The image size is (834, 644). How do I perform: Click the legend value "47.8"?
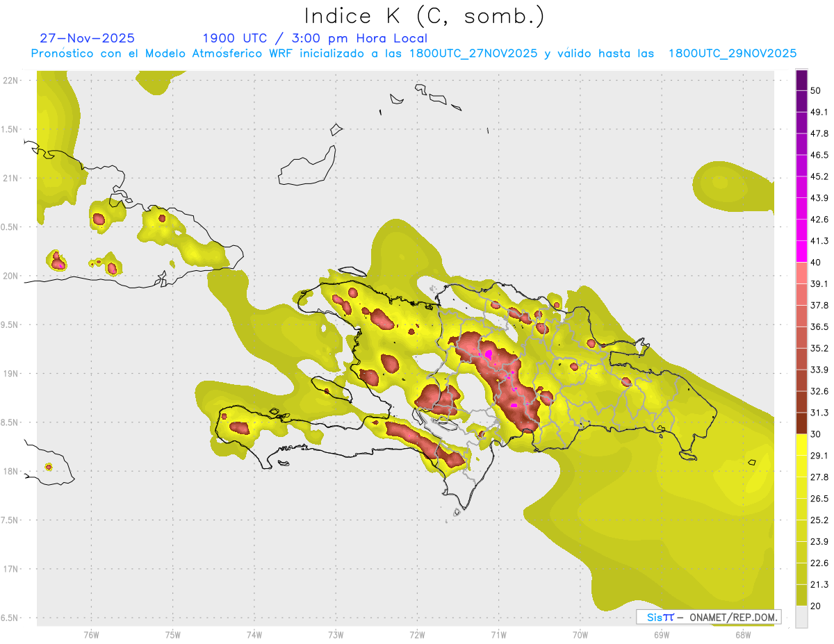tap(819, 134)
